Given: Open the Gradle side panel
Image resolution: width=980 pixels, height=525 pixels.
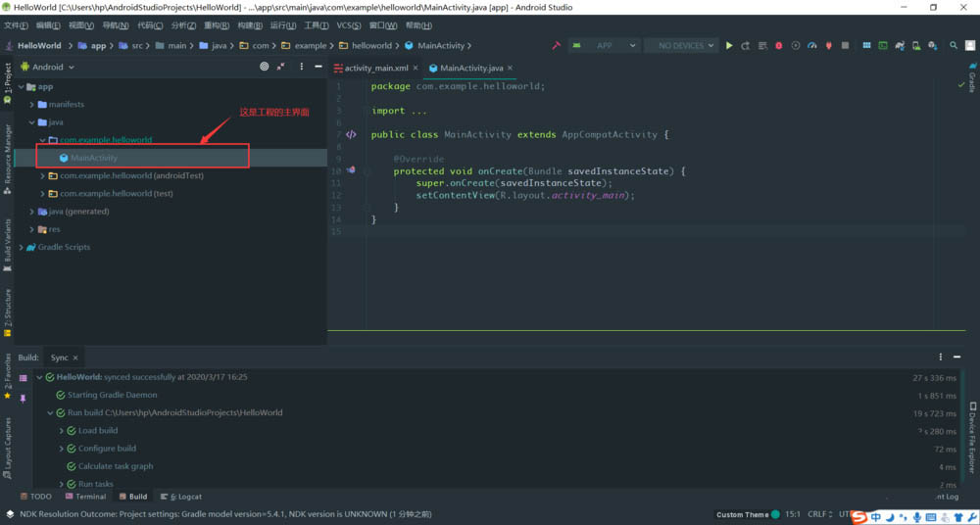Looking at the screenshot, I should (x=972, y=77).
